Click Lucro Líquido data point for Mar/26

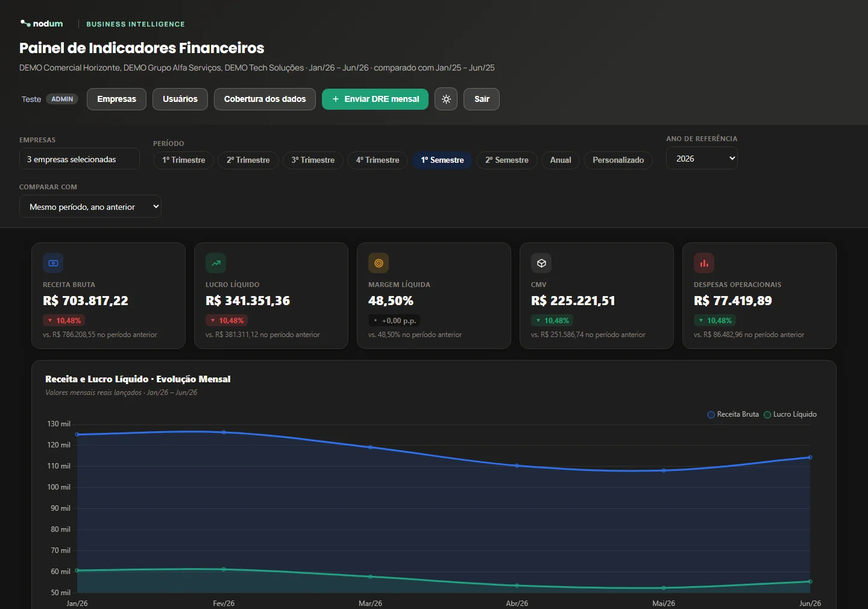(x=370, y=576)
